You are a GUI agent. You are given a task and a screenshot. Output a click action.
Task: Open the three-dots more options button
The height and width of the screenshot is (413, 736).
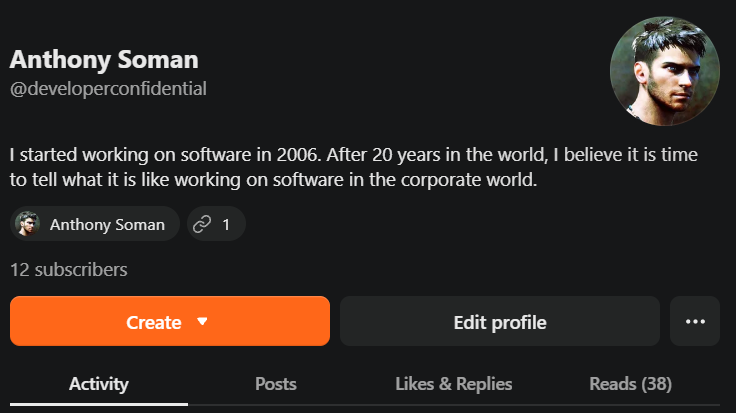[x=695, y=321]
